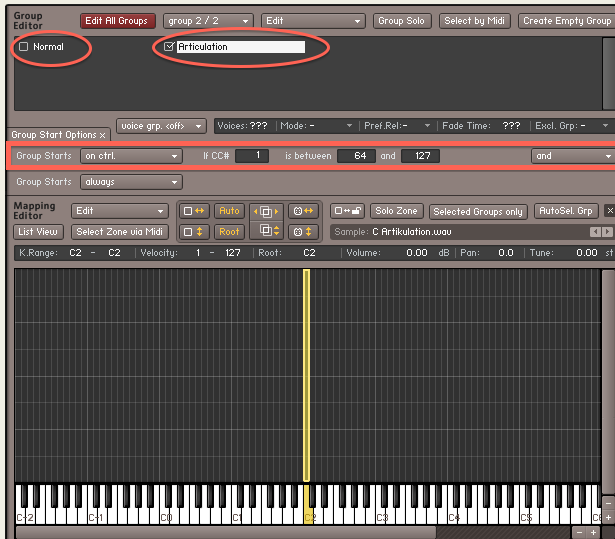This screenshot has width=615, height=539.
Task: Close the Group Start Options tab
Action: (x=103, y=135)
